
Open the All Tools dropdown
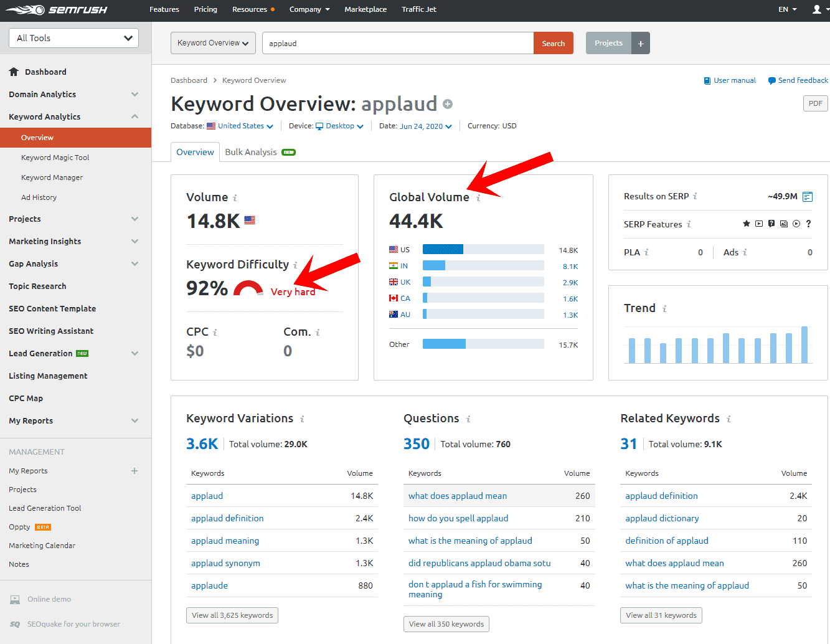coord(73,38)
